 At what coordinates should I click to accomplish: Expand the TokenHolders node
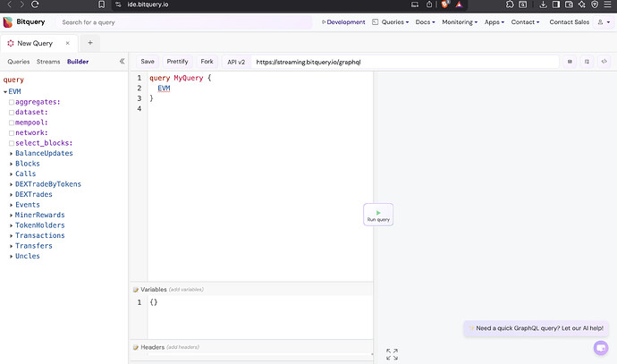point(11,225)
